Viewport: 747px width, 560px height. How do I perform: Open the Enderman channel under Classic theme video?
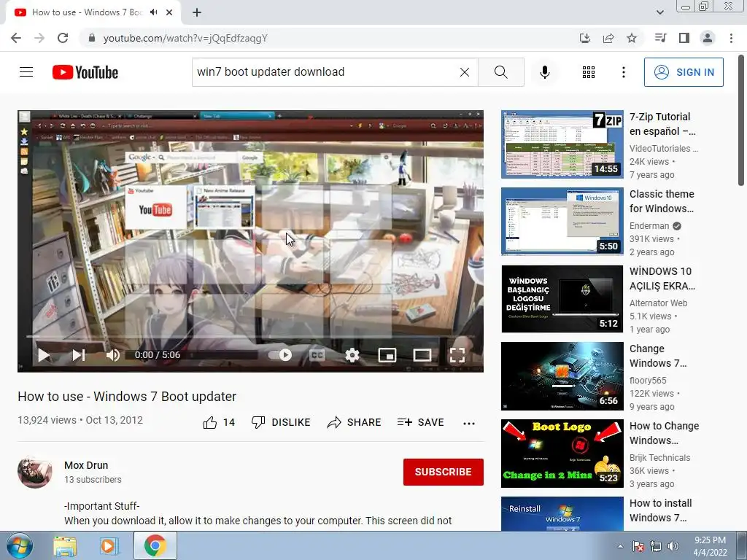click(649, 226)
